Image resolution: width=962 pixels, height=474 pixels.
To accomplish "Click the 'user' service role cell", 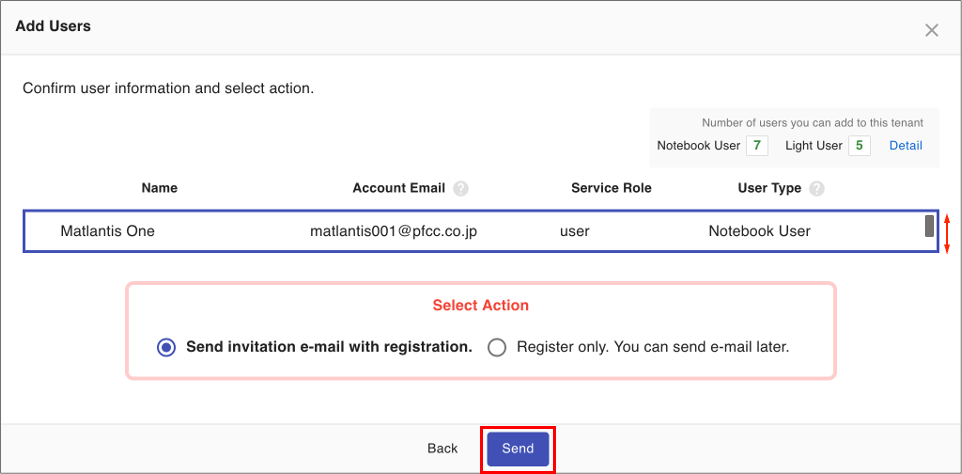I will [574, 231].
